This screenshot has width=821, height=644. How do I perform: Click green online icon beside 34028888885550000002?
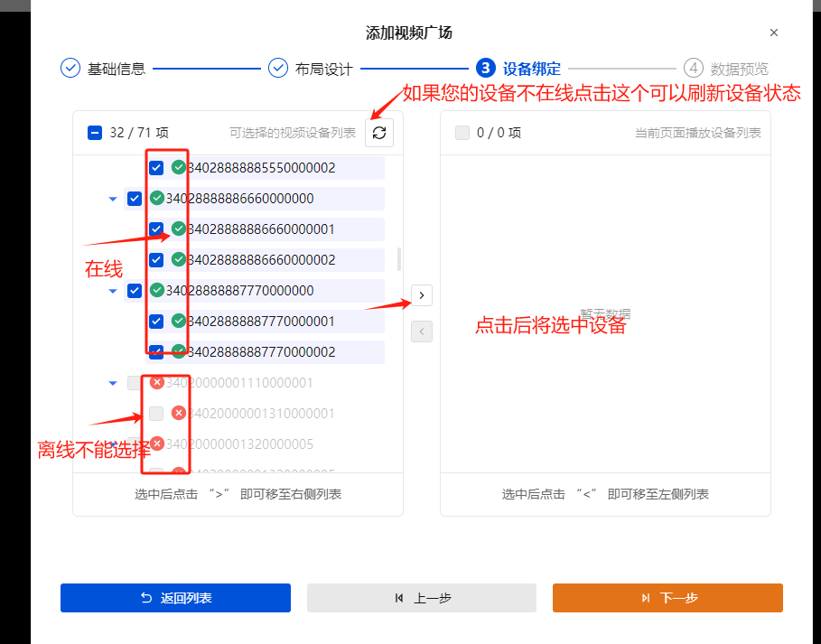(177, 167)
